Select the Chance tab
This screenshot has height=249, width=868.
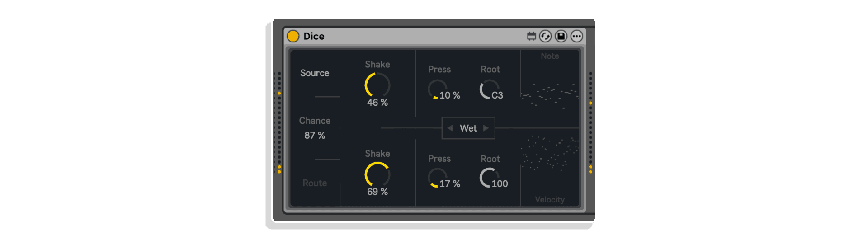315,121
